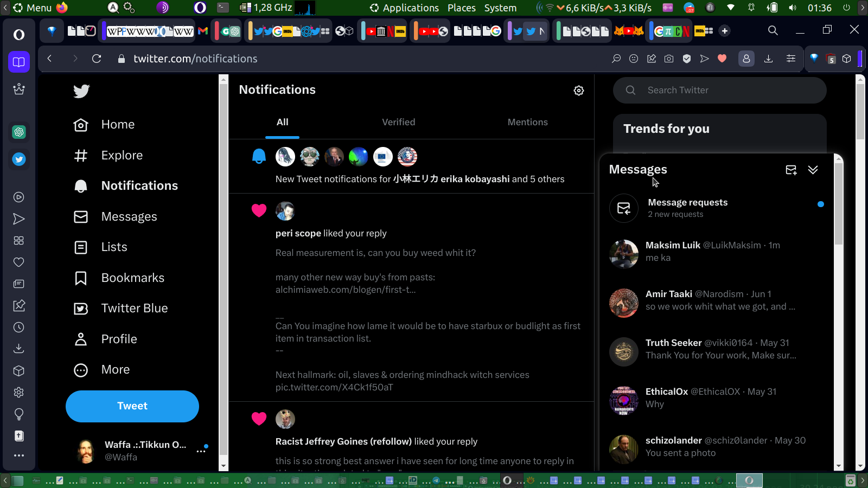Open Easy Setup sliders icon
868x488 pixels.
791,59
